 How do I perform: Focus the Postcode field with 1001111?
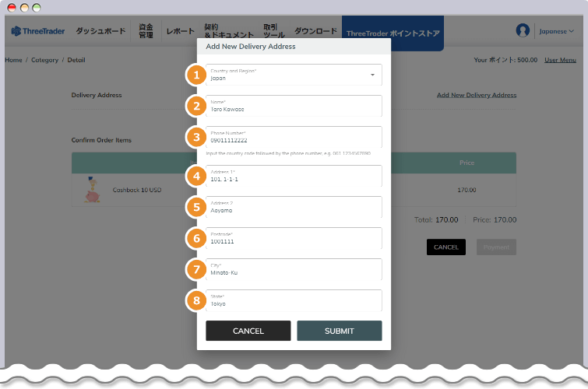[x=294, y=238]
